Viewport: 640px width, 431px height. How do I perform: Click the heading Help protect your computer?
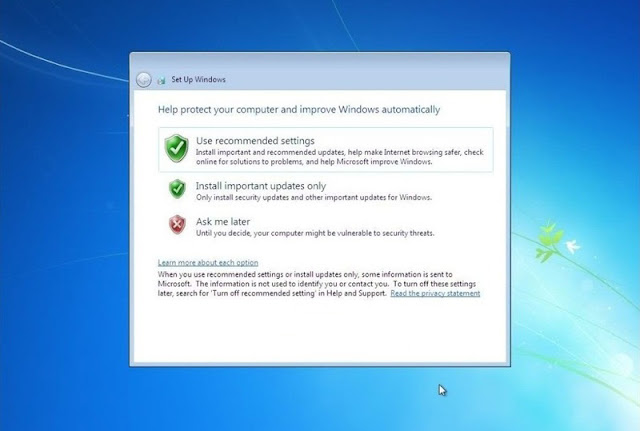pos(299,109)
